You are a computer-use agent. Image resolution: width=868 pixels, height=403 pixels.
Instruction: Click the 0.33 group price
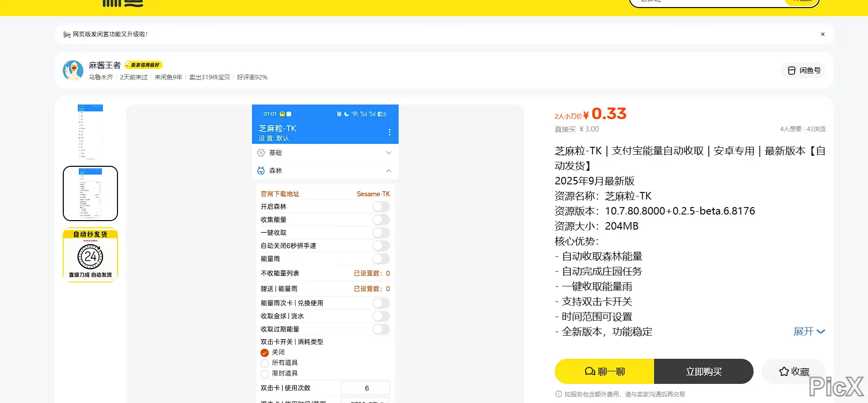click(x=609, y=114)
